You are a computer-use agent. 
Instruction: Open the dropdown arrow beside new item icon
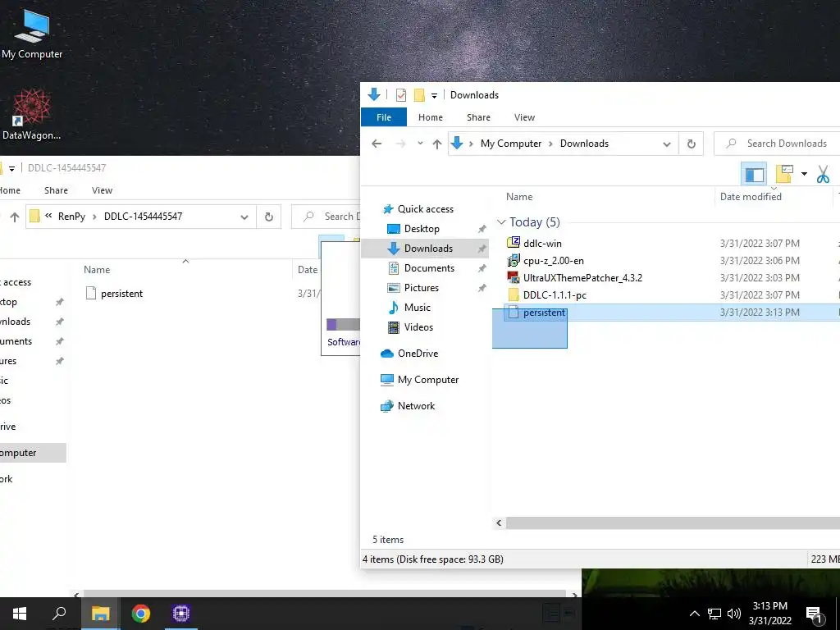tap(804, 174)
